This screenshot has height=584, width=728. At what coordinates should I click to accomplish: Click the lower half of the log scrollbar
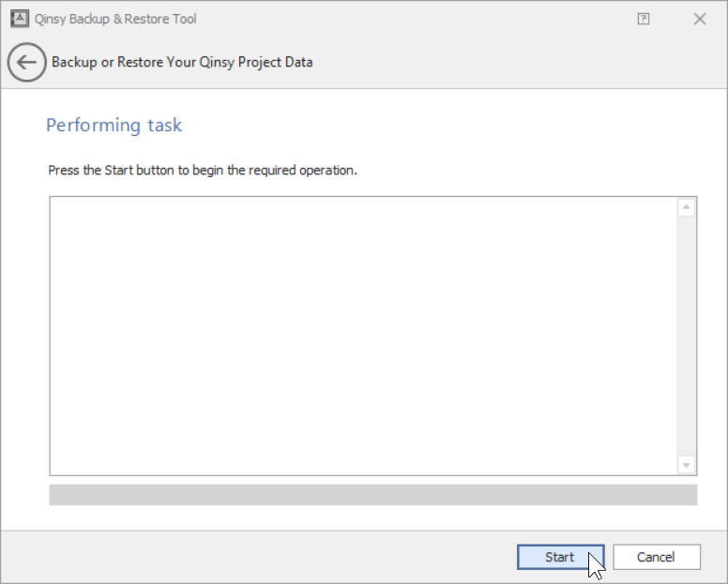point(686,403)
